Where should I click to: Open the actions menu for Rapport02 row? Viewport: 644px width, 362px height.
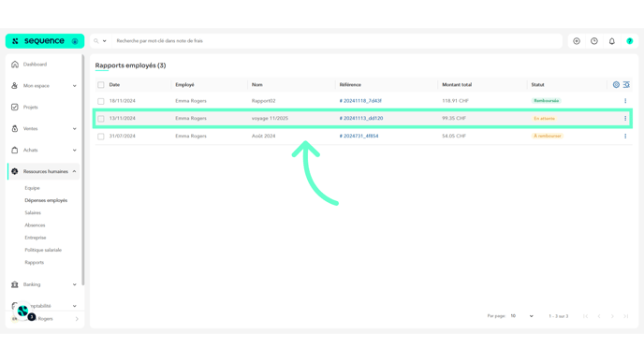pos(625,101)
